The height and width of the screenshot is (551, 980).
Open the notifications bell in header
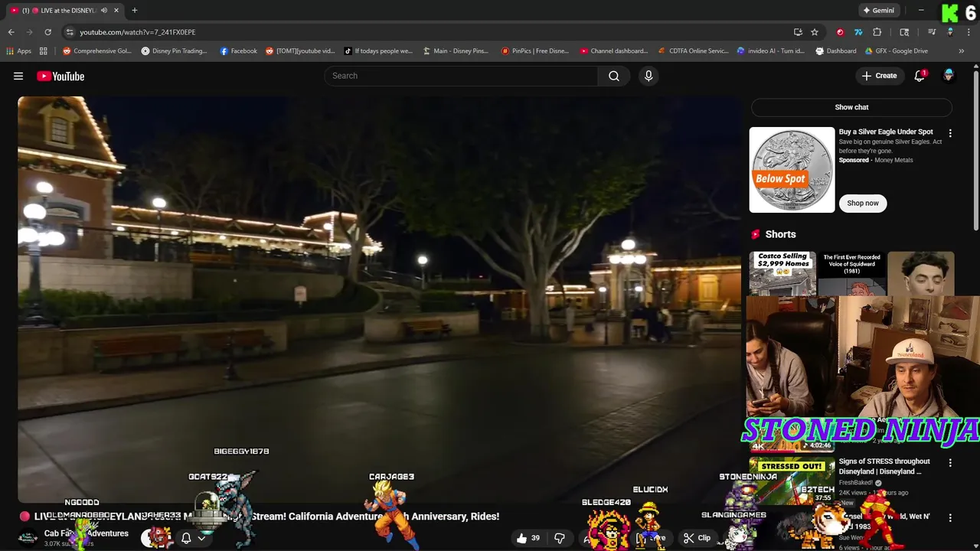920,76
